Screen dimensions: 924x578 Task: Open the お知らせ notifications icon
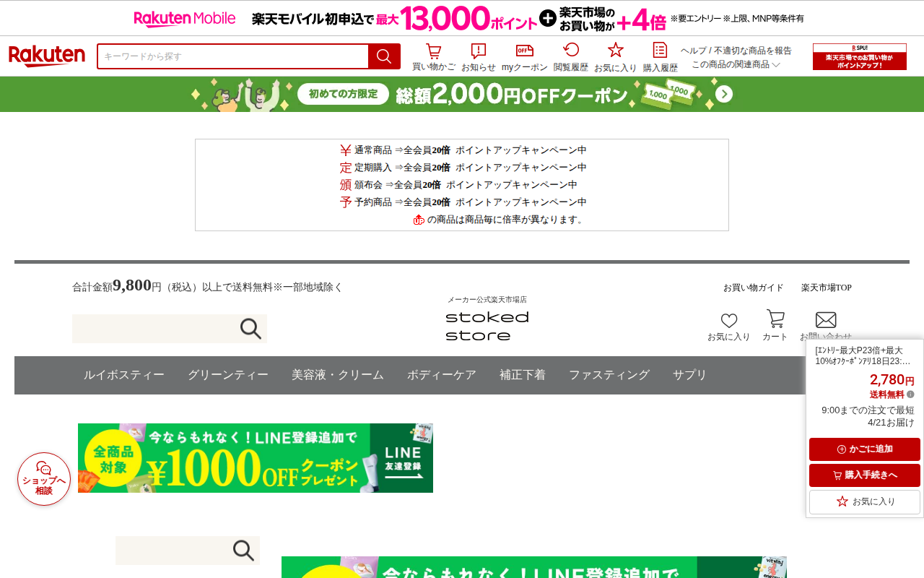479,57
